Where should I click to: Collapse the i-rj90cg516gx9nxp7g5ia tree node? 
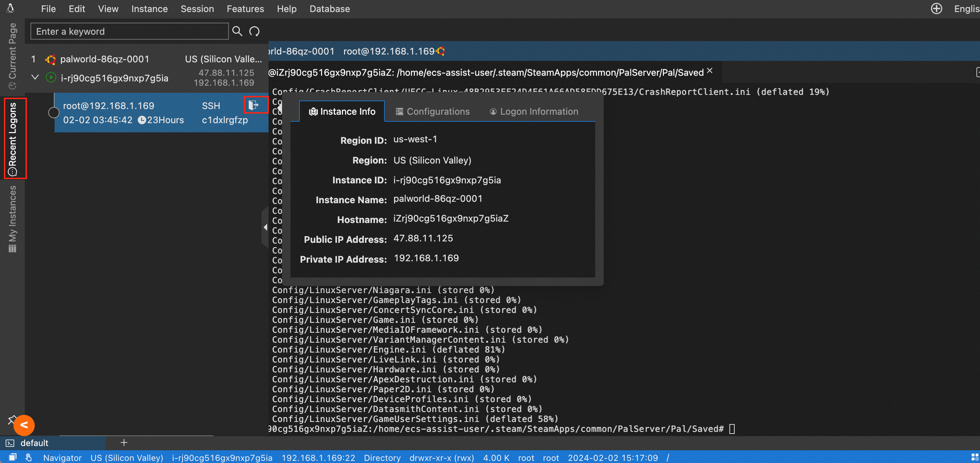click(x=35, y=78)
